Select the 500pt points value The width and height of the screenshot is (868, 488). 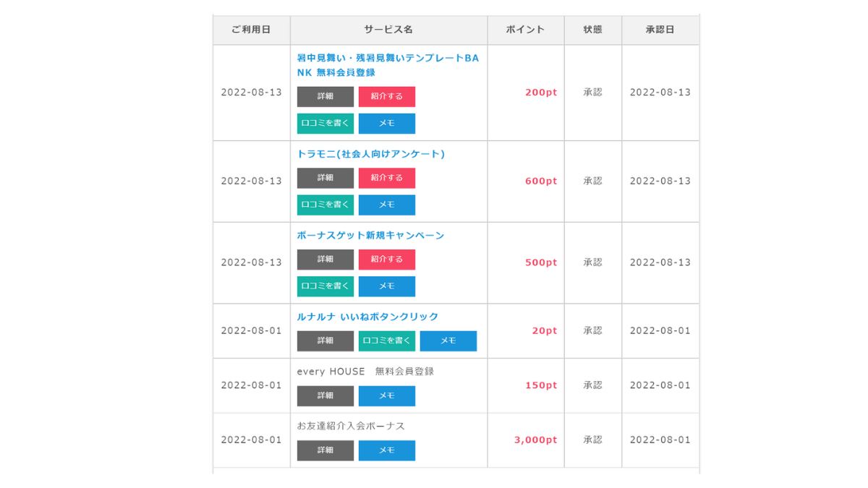click(x=541, y=262)
